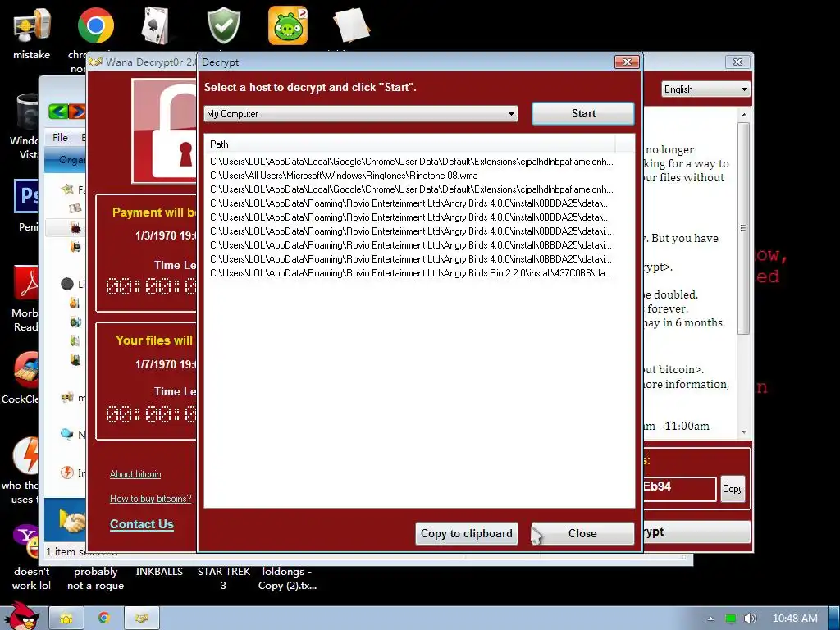
Task: Select the Favorites star in Explorer sidebar
Action: point(67,189)
